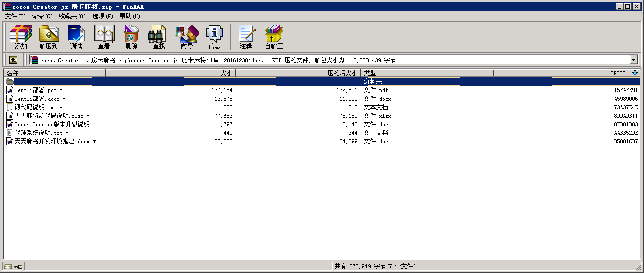This screenshot has height=273, width=644.
Task: Open the View (查看) toolbar icon
Action: click(x=104, y=37)
